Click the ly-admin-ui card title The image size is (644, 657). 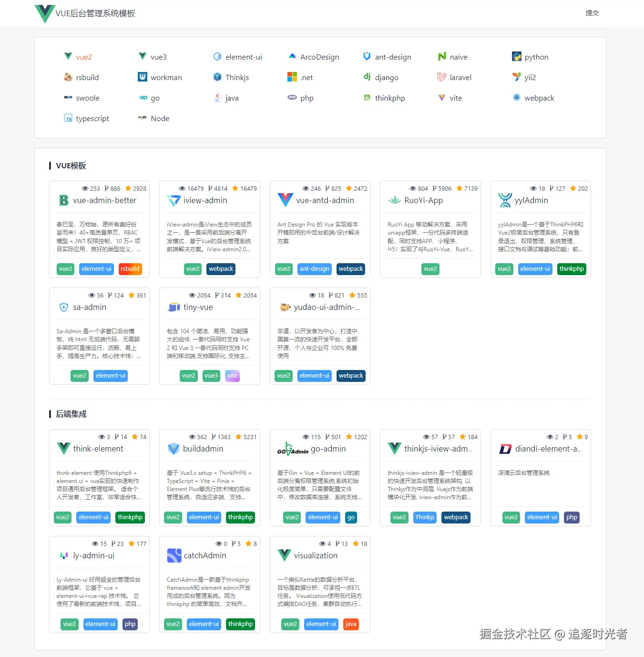tap(94, 555)
